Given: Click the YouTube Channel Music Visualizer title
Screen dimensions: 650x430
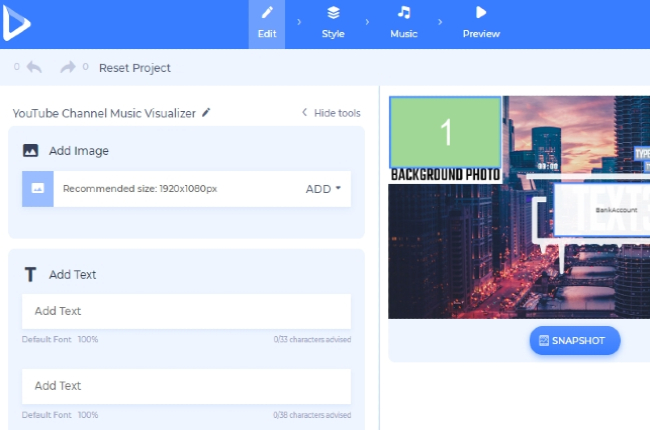Looking at the screenshot, I should (x=104, y=113).
